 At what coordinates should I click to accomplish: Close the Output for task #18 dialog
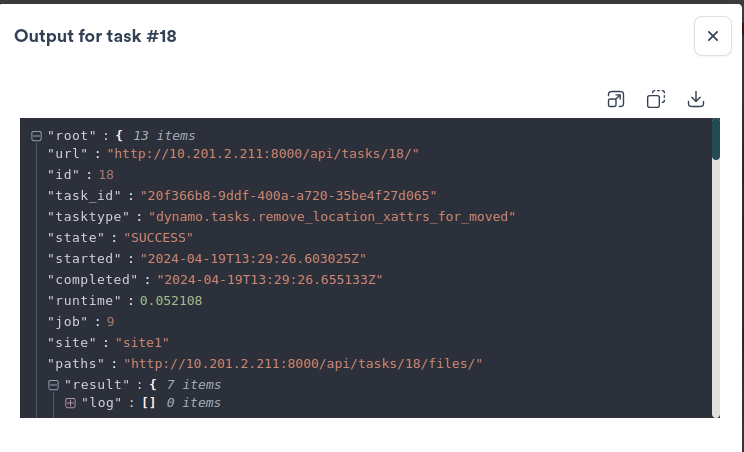[x=712, y=36]
